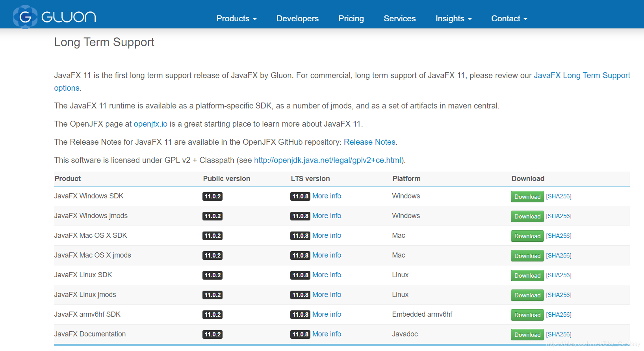Download JavaFX Linux SDK

[527, 275]
